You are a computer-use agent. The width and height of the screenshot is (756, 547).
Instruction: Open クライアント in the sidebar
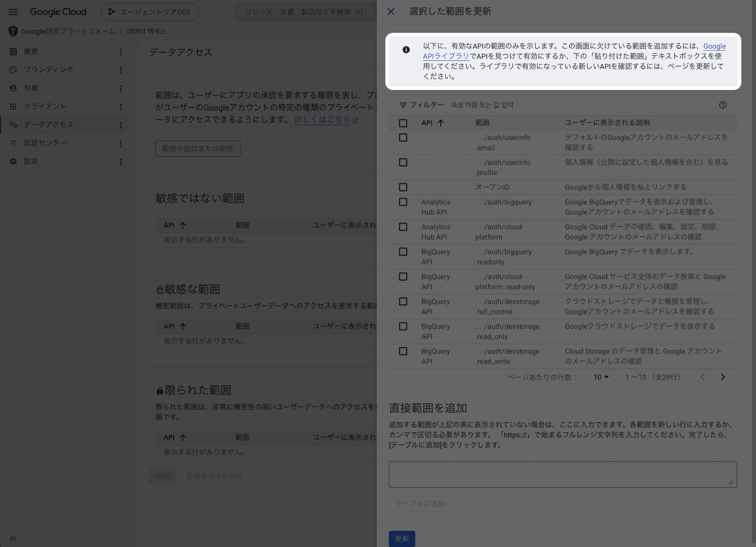click(45, 106)
